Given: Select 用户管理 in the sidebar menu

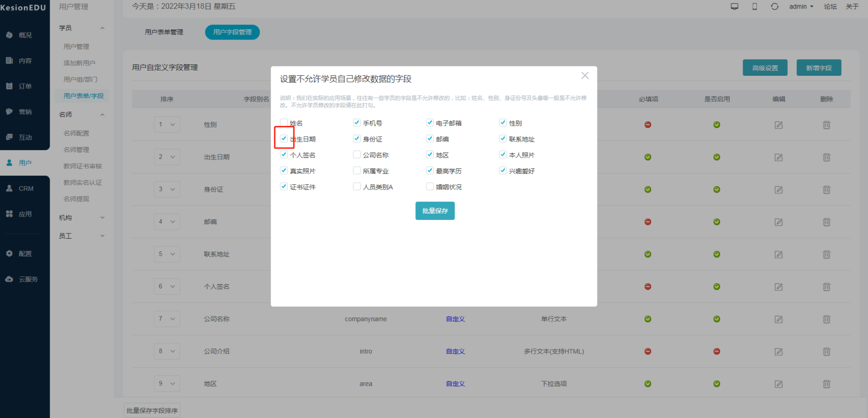Looking at the screenshot, I should [76, 47].
